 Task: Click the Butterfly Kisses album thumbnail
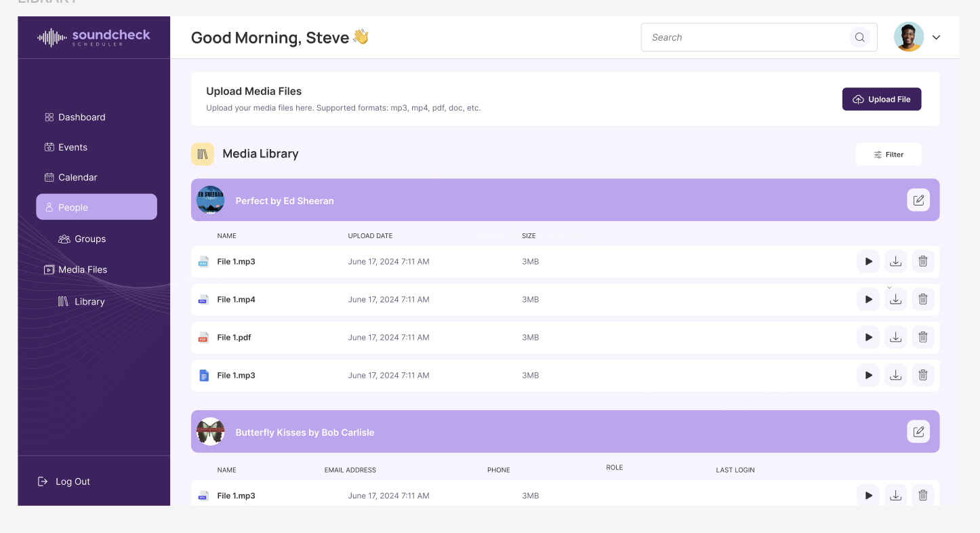coord(210,431)
